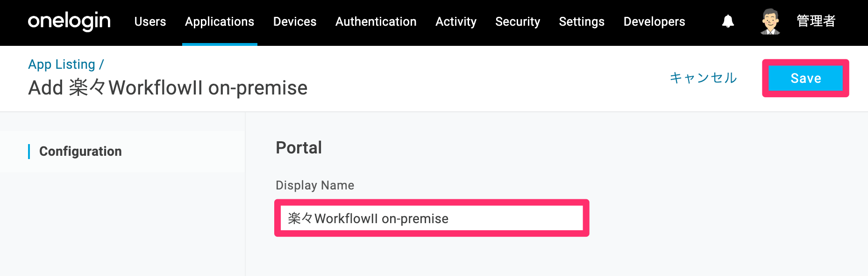Image resolution: width=868 pixels, height=276 pixels.
Task: Select the Applications menu item
Action: (220, 22)
